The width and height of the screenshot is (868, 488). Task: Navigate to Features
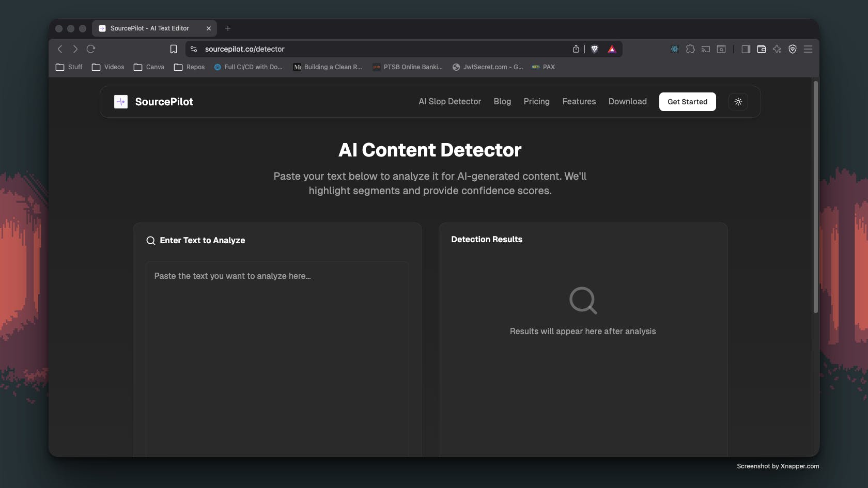pos(579,102)
